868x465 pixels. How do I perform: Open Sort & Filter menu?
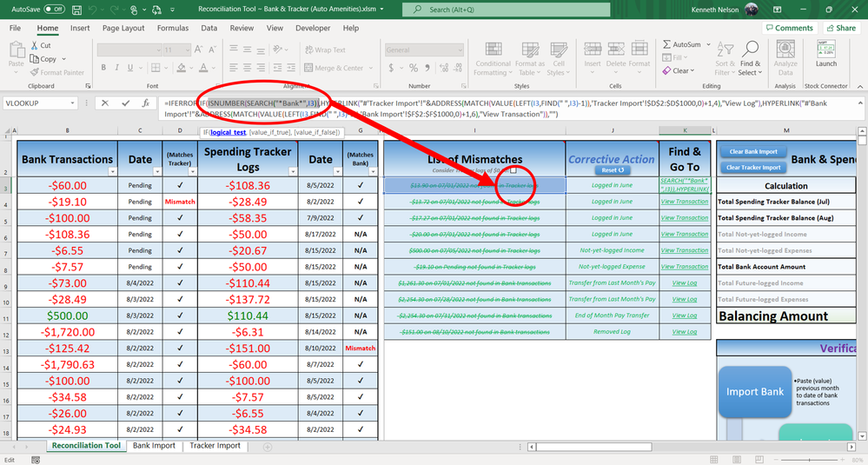[724, 59]
